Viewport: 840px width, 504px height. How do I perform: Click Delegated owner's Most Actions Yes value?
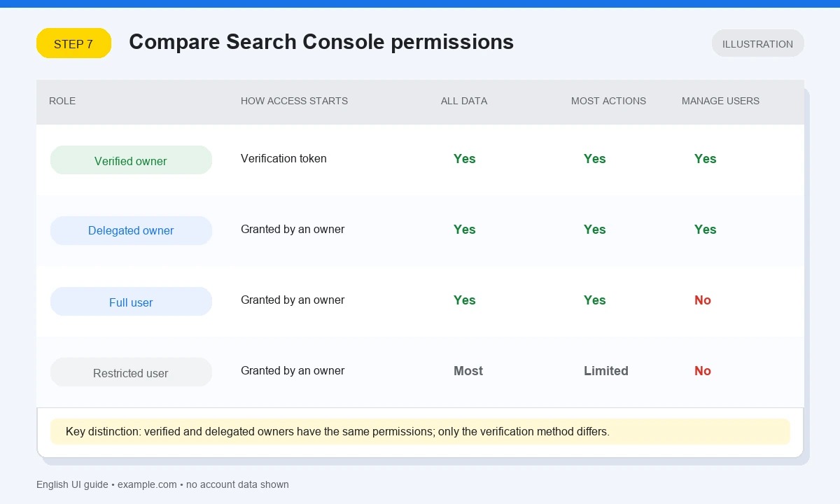coord(594,230)
